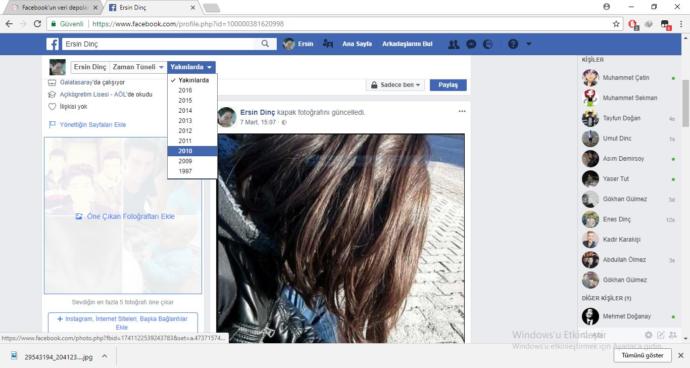Select Yakınlarda in year menu
The width and height of the screenshot is (690, 368).
point(192,80)
